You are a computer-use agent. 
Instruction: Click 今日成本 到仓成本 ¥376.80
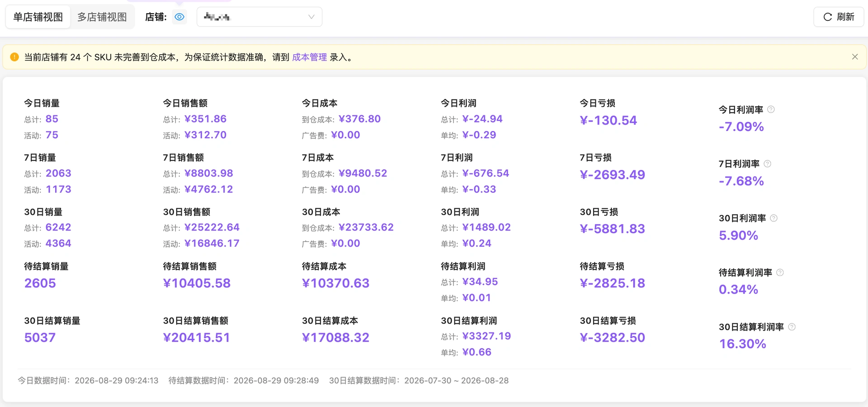[x=360, y=119]
